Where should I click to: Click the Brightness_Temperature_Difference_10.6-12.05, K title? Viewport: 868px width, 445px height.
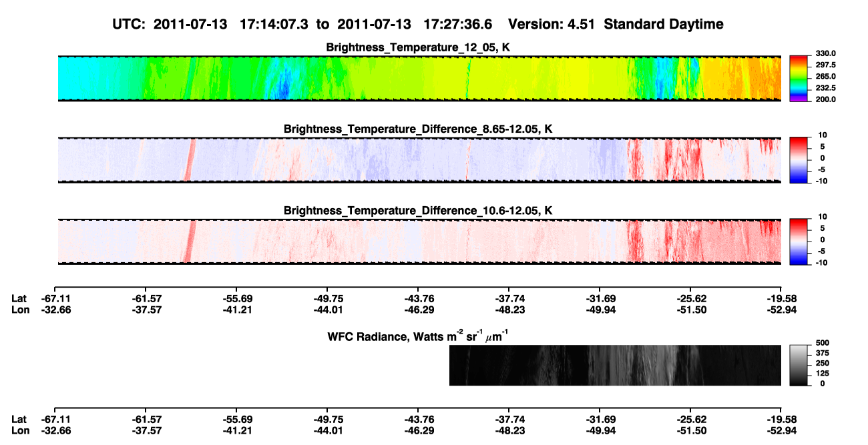(x=418, y=211)
